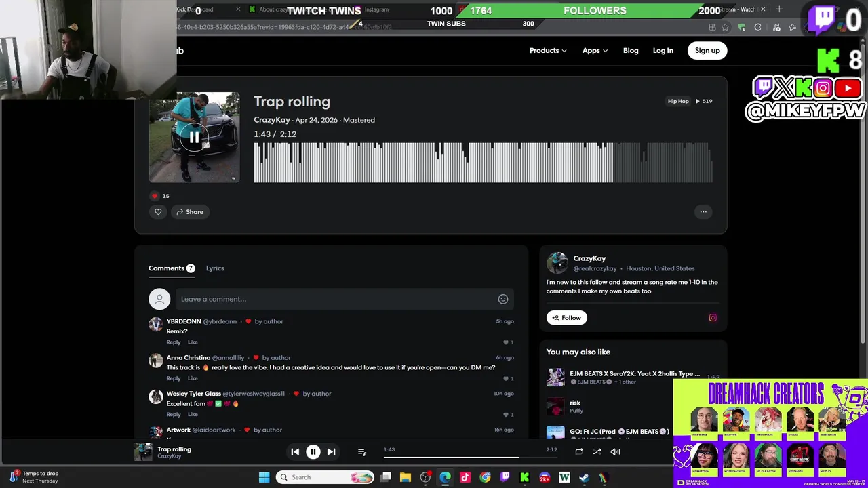Open a new browser tab
This screenshot has height=488, width=868.
click(779, 9)
